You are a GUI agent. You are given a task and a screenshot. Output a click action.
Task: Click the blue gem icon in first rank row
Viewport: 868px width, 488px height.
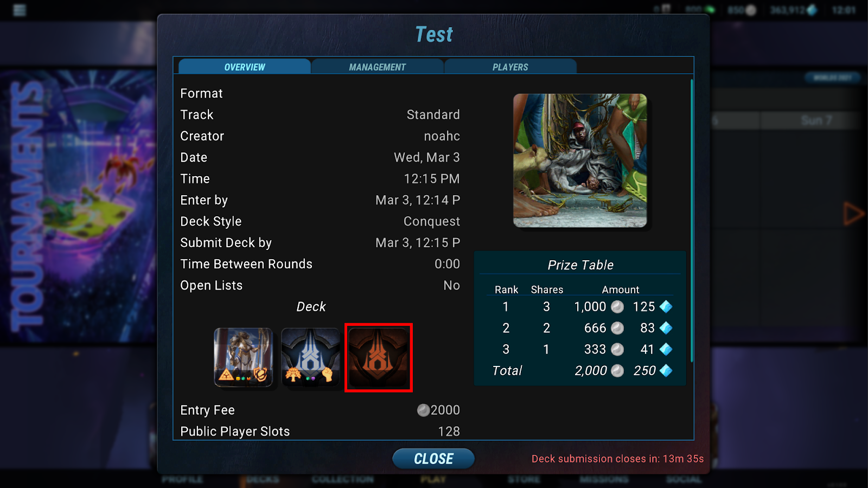click(x=666, y=307)
